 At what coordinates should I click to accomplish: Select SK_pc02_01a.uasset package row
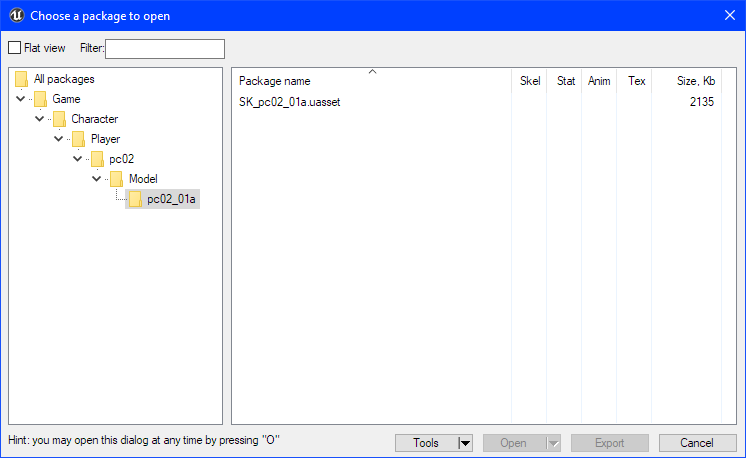(477, 102)
